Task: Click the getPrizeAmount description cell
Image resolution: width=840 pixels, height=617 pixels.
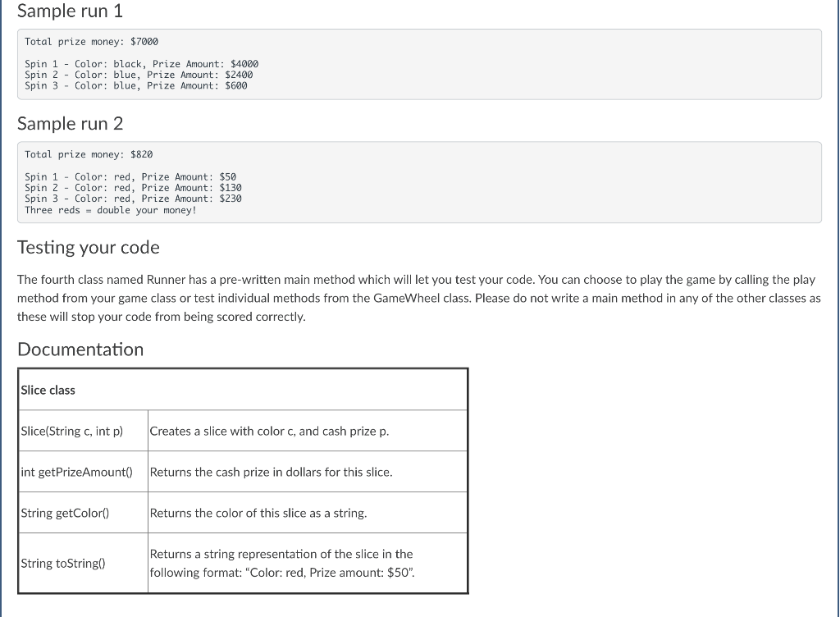Action: pyautogui.click(x=271, y=471)
